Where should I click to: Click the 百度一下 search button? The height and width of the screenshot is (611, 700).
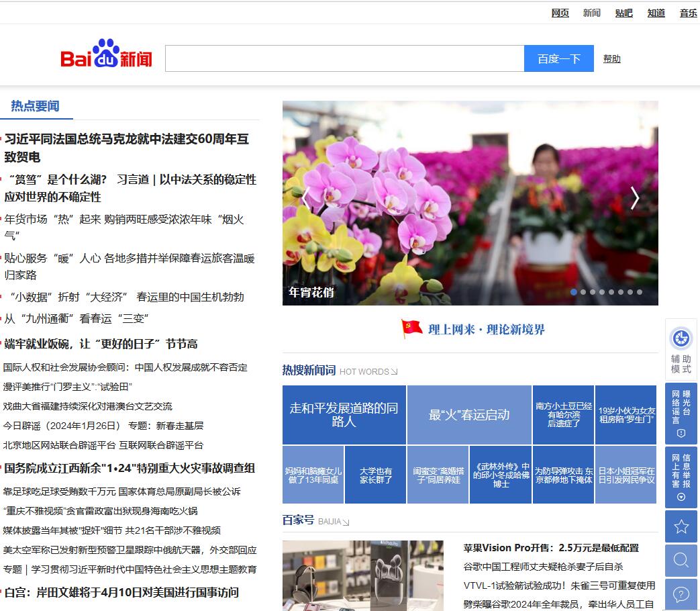(558, 58)
